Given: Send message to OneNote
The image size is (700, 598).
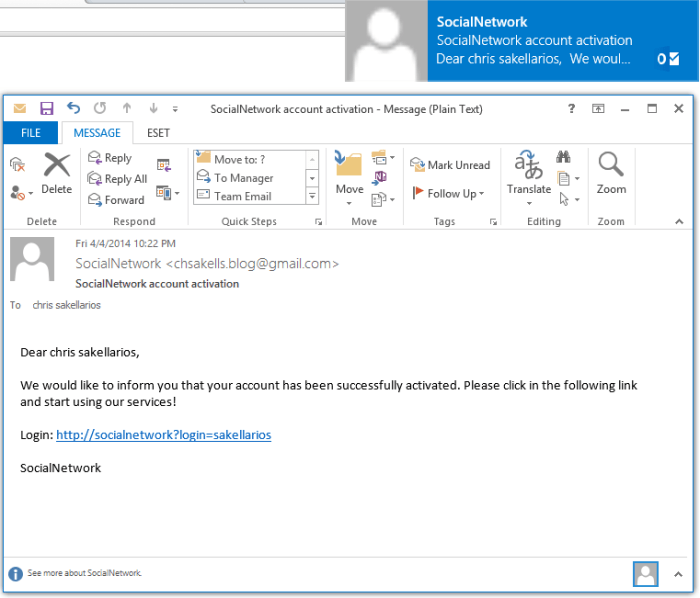Looking at the screenshot, I should [379, 178].
